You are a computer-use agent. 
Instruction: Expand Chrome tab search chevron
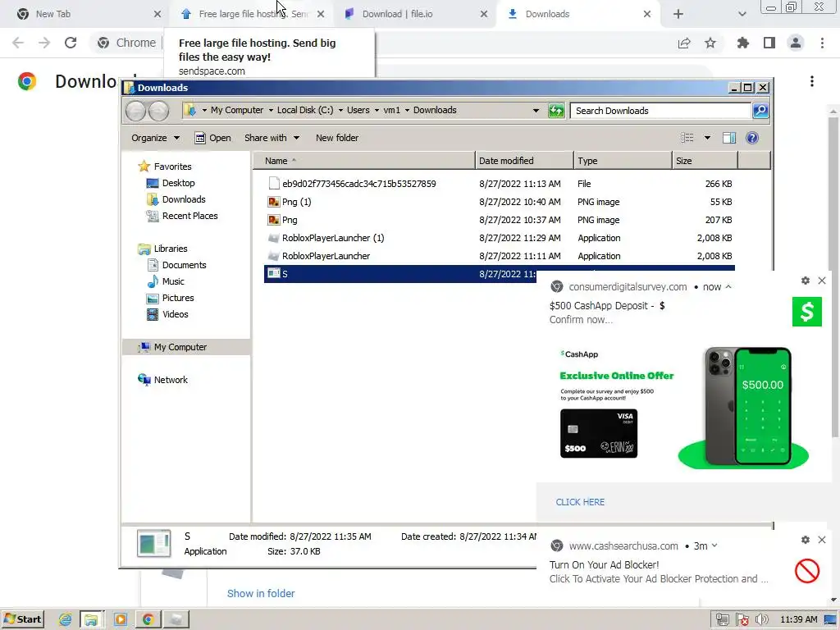coord(742,14)
